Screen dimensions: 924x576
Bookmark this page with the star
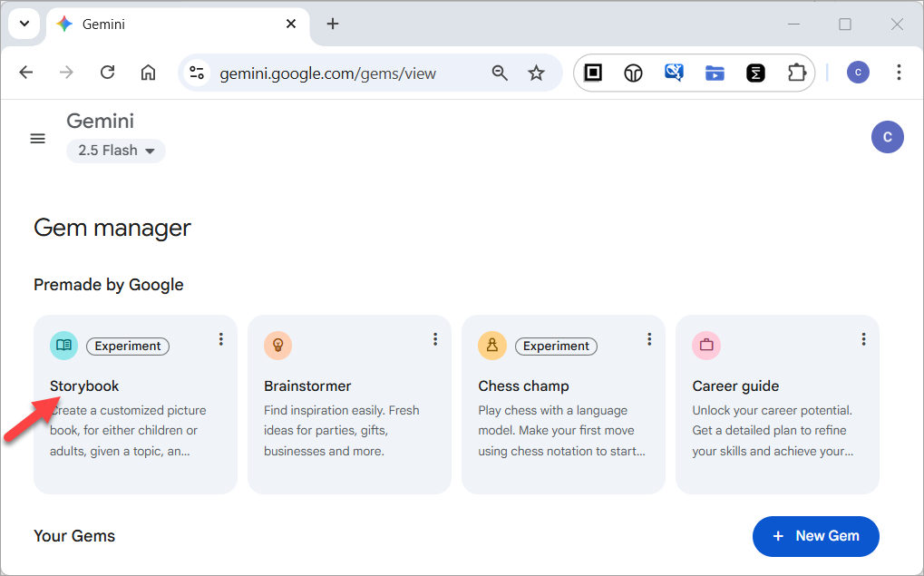(536, 73)
